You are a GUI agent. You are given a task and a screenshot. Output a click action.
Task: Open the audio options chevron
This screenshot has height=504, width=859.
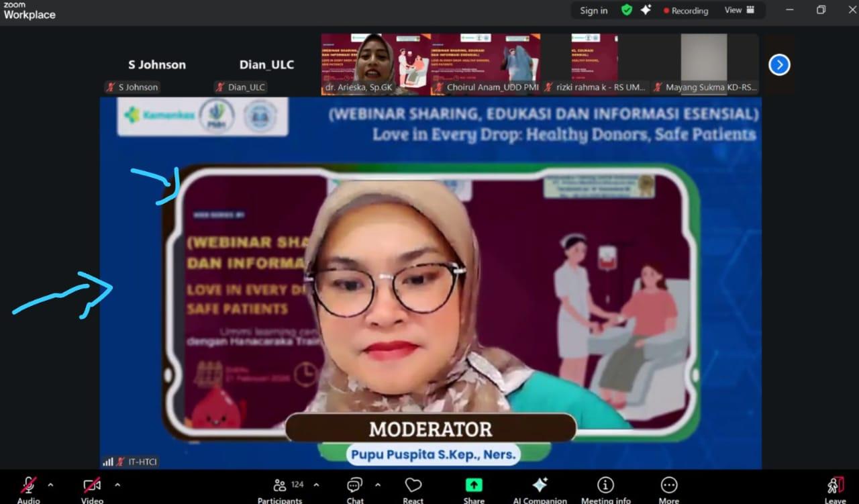(x=50, y=486)
